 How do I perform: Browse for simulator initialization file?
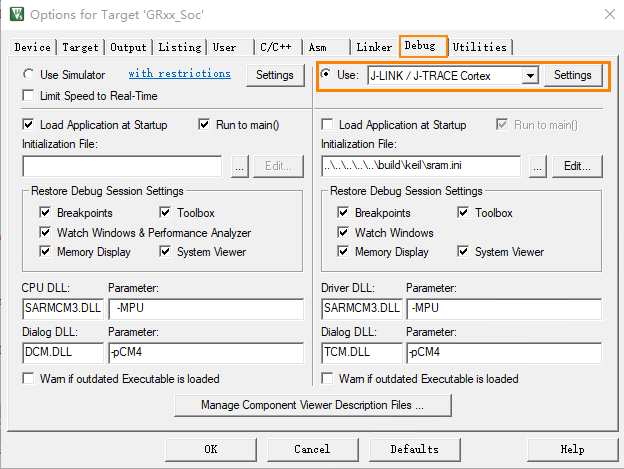coord(240,167)
